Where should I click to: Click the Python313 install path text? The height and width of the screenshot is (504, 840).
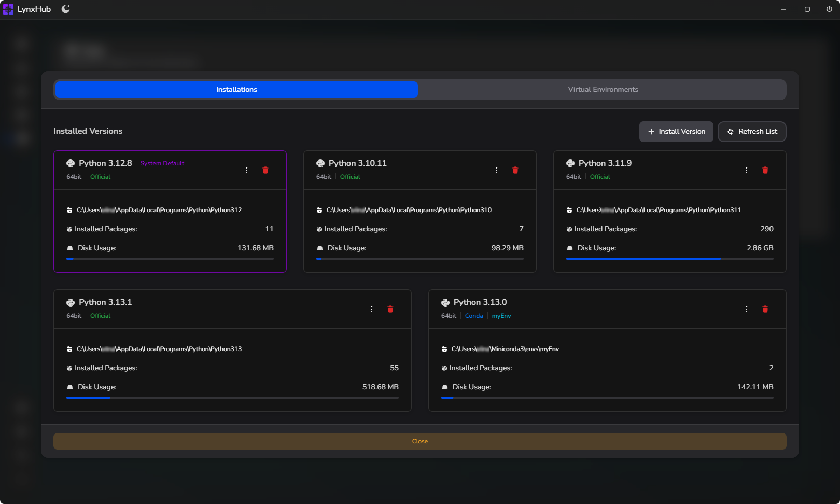pos(159,349)
